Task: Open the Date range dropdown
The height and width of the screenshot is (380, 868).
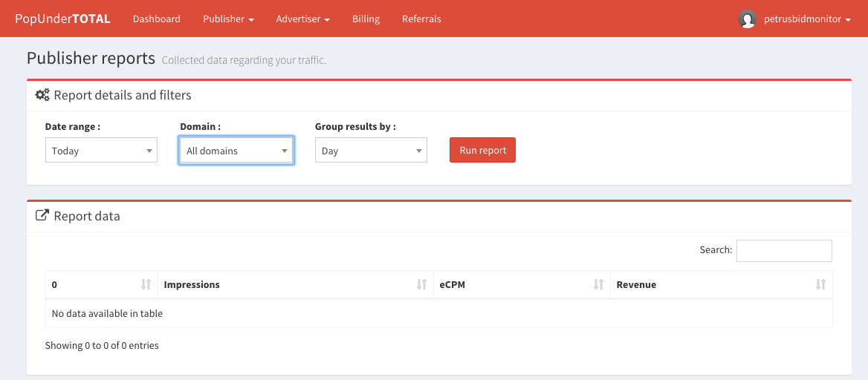Action: tap(101, 151)
